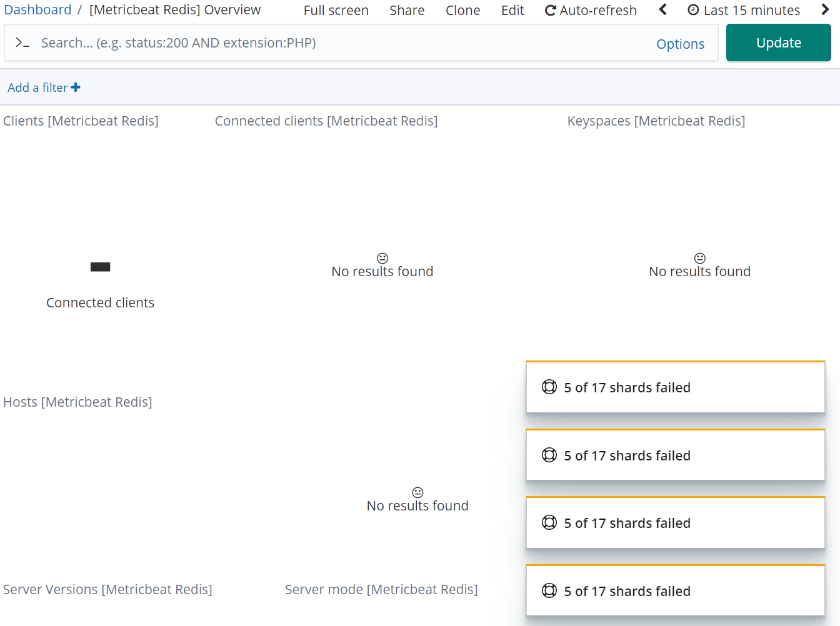The image size is (840, 626).
Task: Open Edit mode for the dashboard
Action: (512, 11)
